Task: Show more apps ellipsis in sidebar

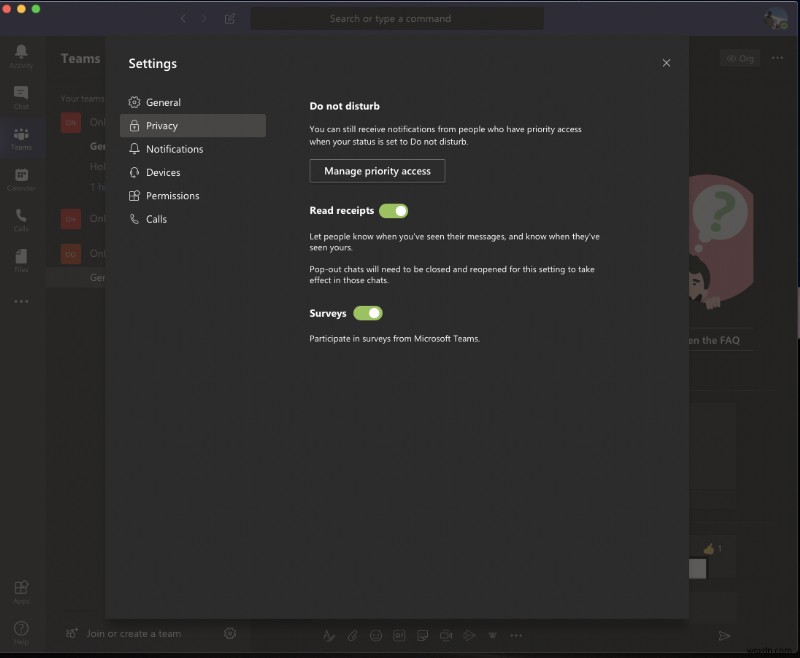Action: (21, 301)
